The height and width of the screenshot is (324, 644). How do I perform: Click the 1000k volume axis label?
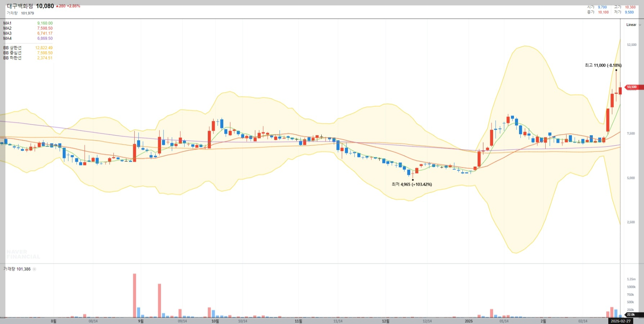click(631, 287)
